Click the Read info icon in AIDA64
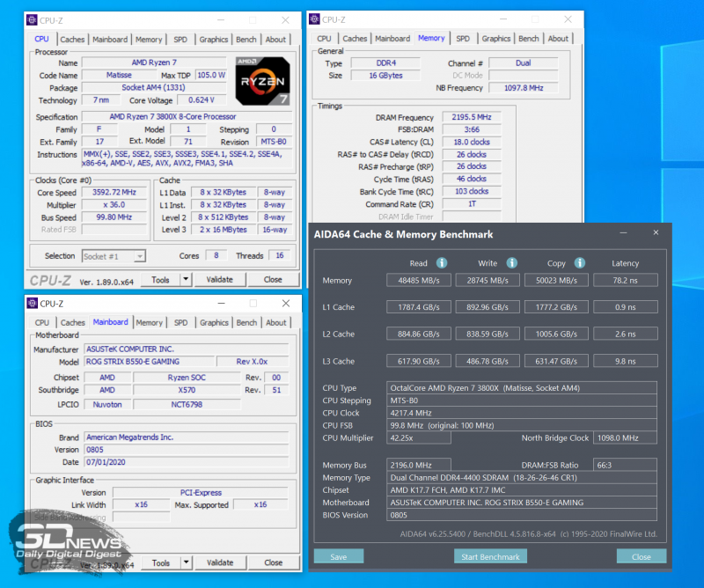Viewport: 704px width, 588px height. coord(442,263)
